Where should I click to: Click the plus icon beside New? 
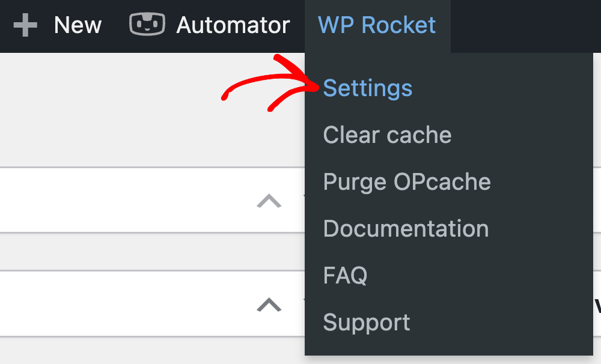click(x=25, y=25)
